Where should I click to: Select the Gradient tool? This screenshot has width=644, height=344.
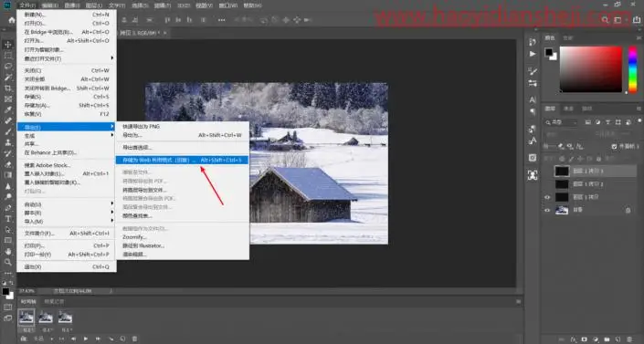point(8,175)
